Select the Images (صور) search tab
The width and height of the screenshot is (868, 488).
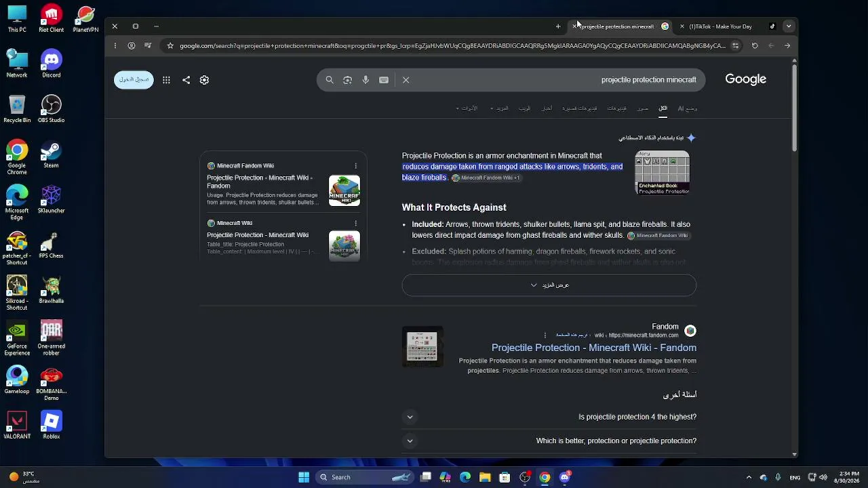click(x=643, y=108)
